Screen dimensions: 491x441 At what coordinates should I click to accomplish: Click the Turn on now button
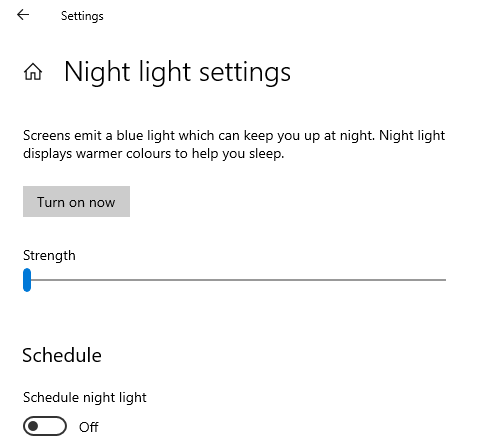tap(76, 201)
